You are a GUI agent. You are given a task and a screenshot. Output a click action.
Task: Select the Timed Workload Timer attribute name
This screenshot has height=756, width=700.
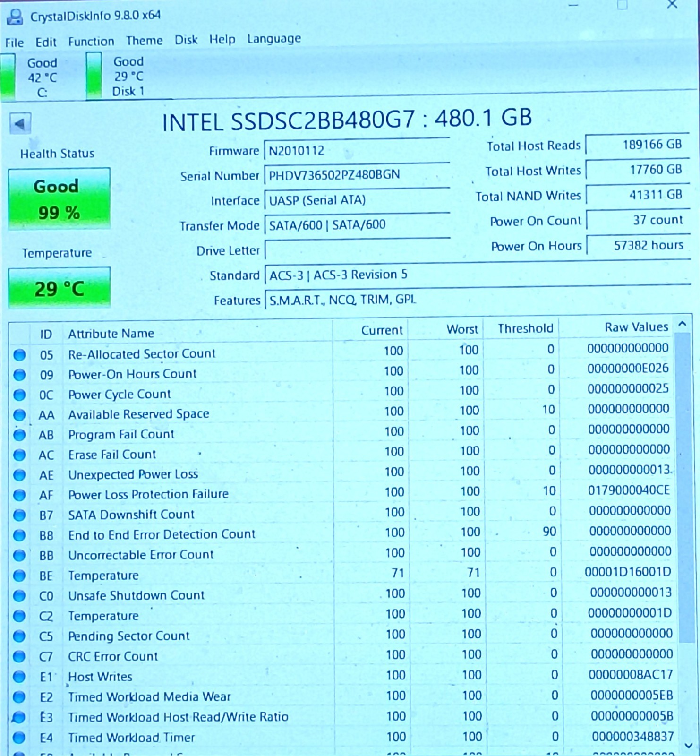pyautogui.click(x=131, y=738)
